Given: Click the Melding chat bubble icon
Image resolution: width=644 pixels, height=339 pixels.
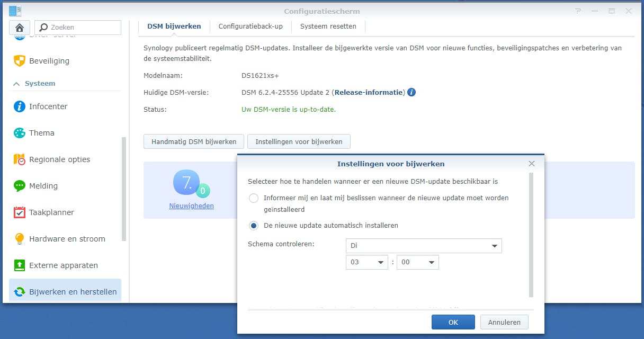Looking at the screenshot, I should click(20, 186).
